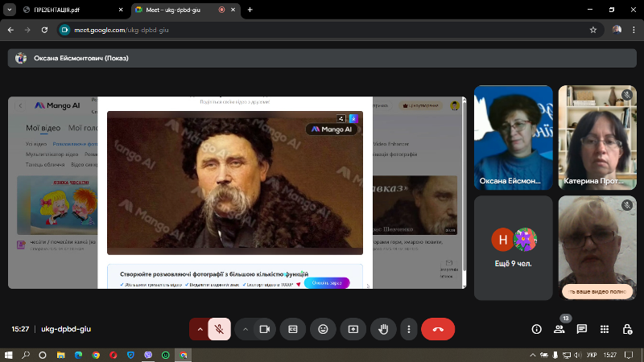The width and height of the screenshot is (644, 362).
Task: Click the recording indicator on Meet tab
Action: 222,10
